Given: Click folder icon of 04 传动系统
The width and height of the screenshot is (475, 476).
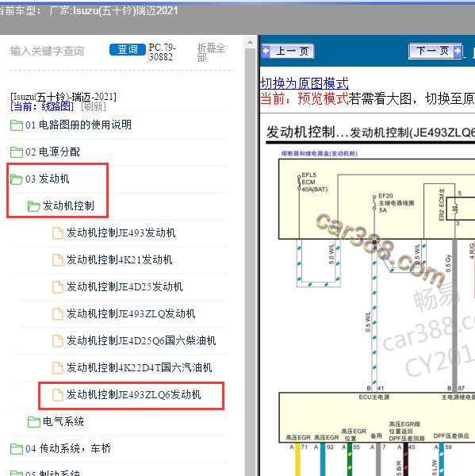Looking at the screenshot, I should click(x=17, y=449).
